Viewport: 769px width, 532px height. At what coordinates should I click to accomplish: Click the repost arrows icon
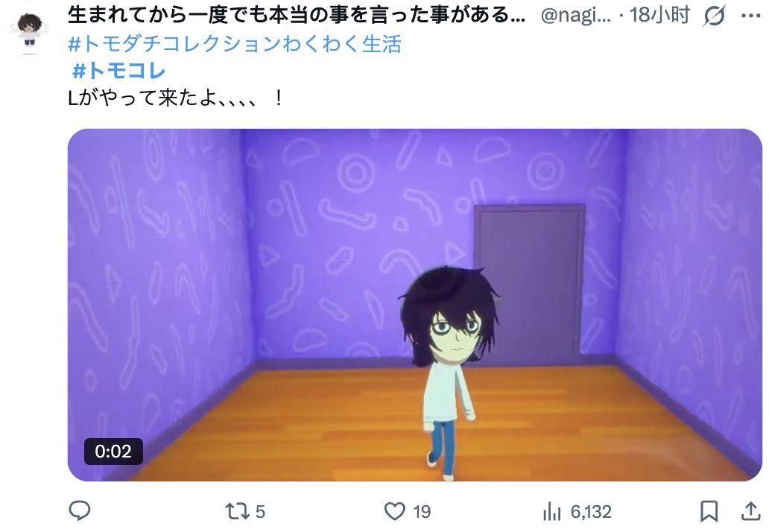(236, 511)
